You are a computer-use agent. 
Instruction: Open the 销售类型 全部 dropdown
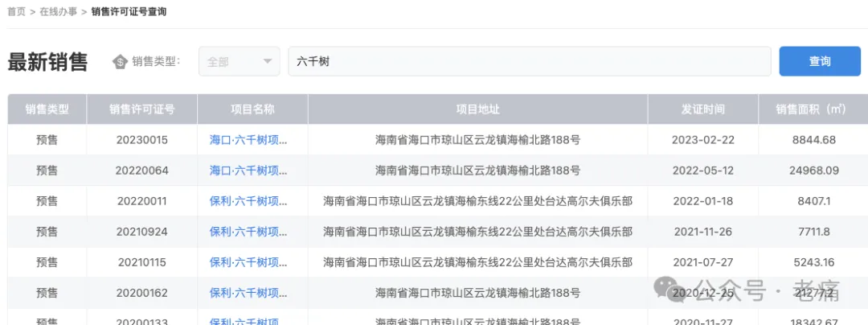click(240, 61)
